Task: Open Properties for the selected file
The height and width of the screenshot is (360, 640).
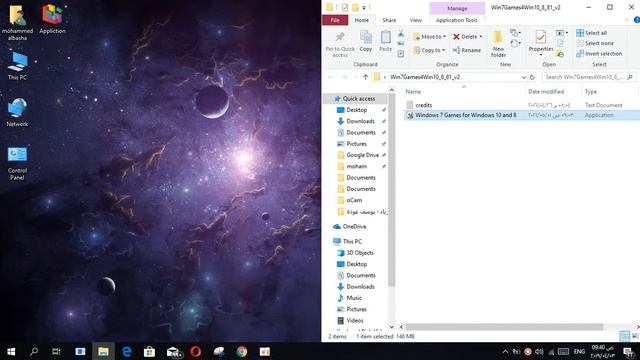Action: (x=541, y=43)
